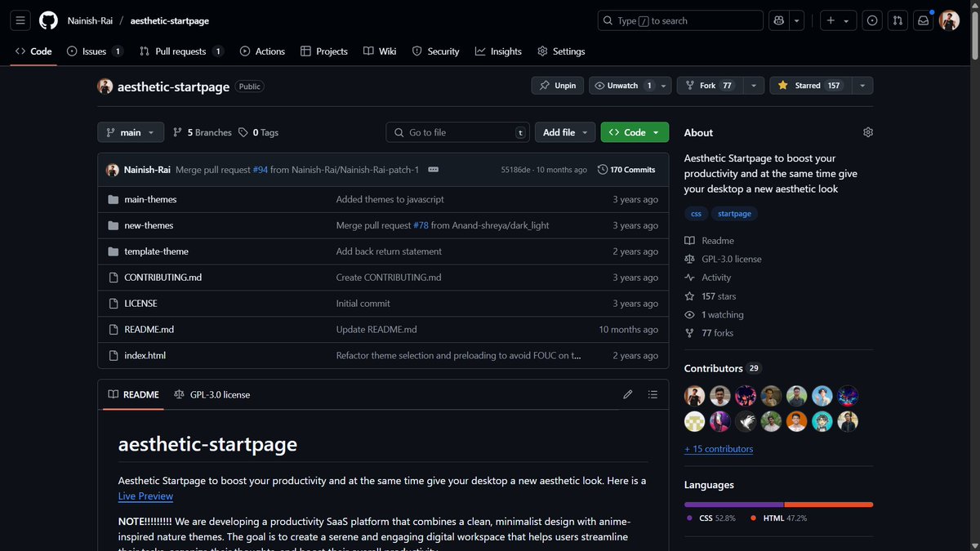Click the page vertical scrollbar
This screenshot has height=551, width=980.
pos(974,275)
